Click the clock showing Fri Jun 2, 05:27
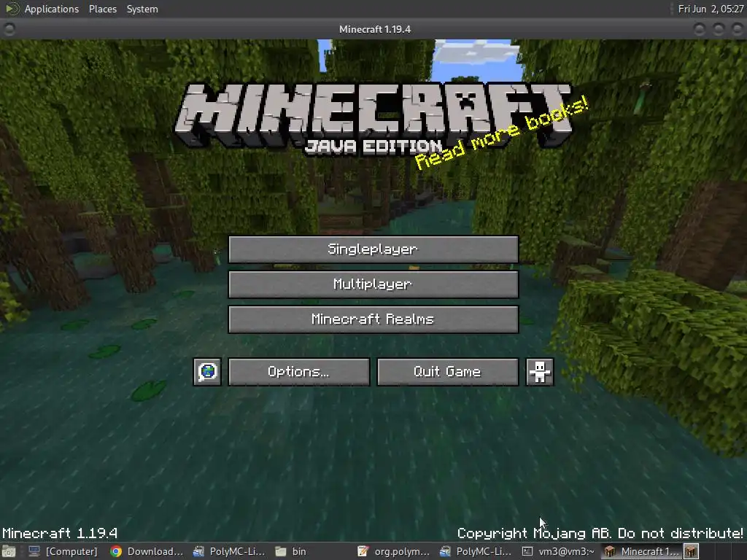This screenshot has width=747, height=560. 711,9
